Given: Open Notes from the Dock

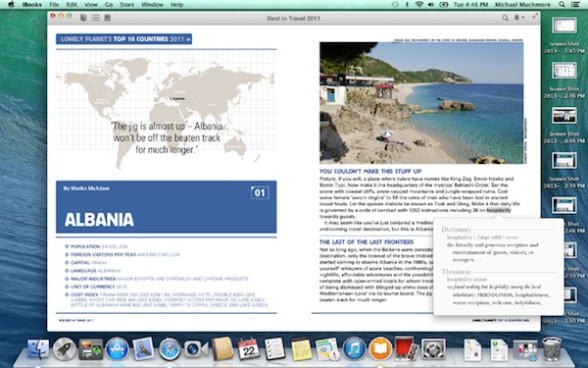Looking at the screenshot, I should click(301, 348).
